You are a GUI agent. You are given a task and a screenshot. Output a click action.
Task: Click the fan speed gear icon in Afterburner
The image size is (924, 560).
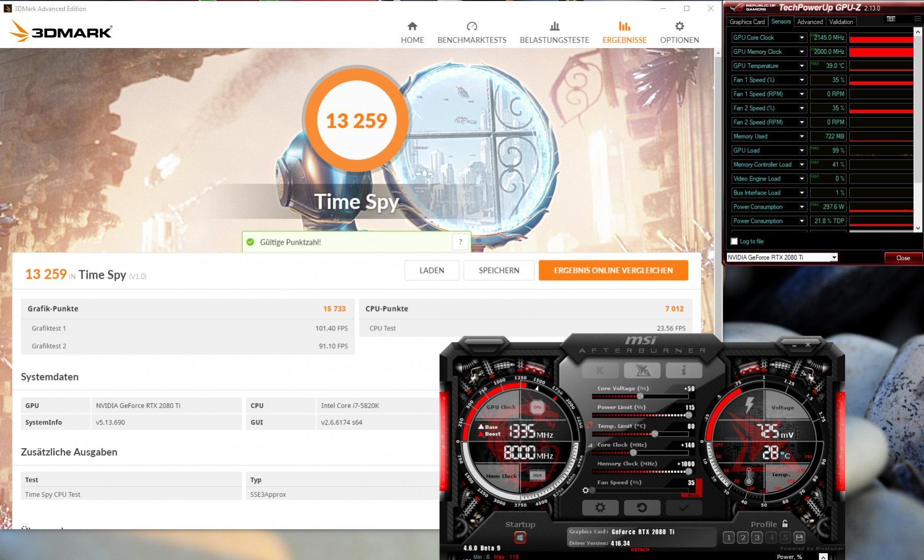tap(586, 490)
